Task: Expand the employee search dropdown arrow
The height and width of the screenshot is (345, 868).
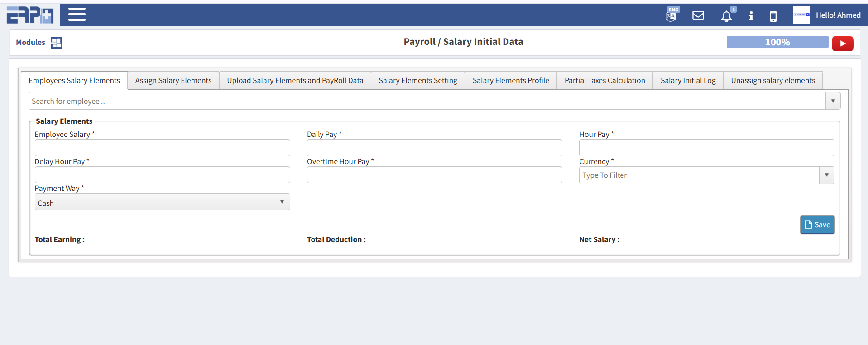Action: click(833, 101)
